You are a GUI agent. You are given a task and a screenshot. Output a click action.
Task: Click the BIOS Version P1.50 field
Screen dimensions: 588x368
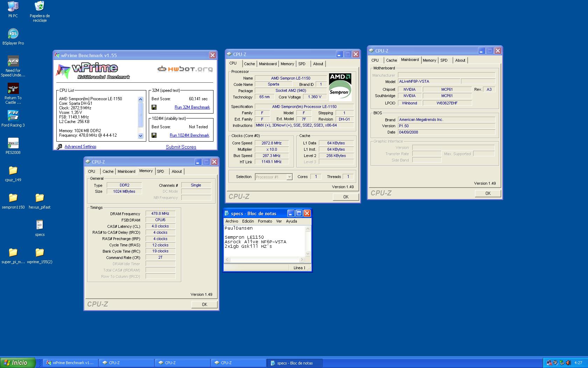point(447,126)
